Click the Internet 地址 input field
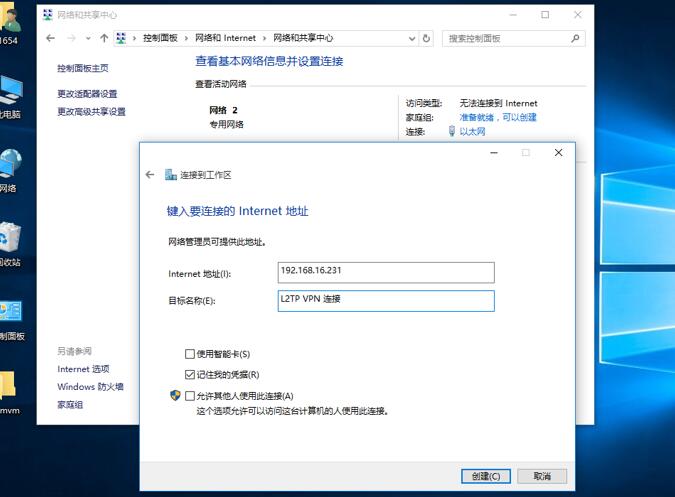 [x=386, y=272]
